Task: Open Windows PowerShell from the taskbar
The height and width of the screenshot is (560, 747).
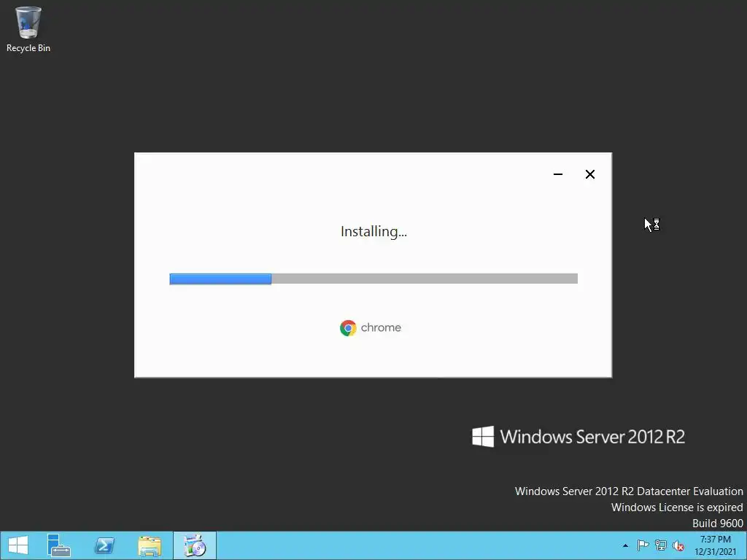Action: pos(104,545)
